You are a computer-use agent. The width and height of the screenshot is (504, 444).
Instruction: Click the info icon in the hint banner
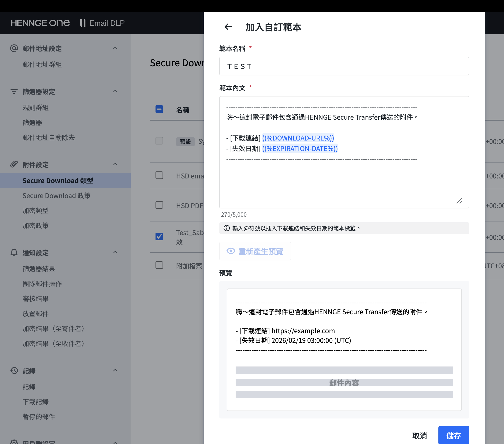click(226, 228)
